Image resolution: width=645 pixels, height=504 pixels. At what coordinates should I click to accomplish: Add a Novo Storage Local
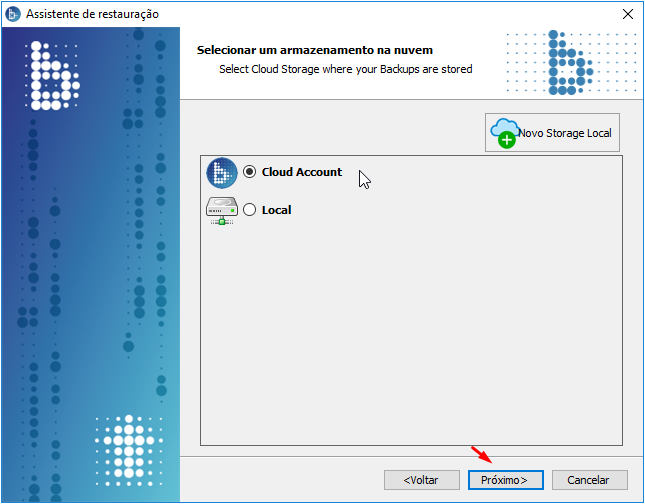click(x=552, y=133)
